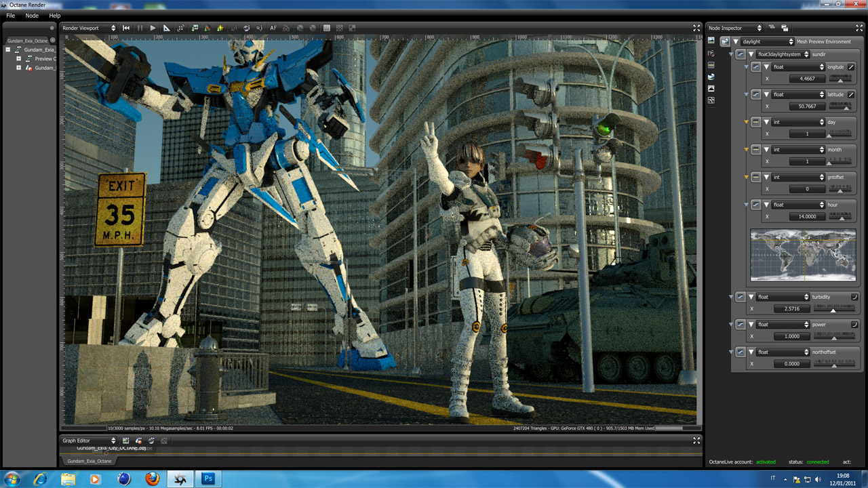Click the third icon in the Graph Editor toolbar
Image resolution: width=868 pixels, height=488 pixels.
click(x=151, y=441)
